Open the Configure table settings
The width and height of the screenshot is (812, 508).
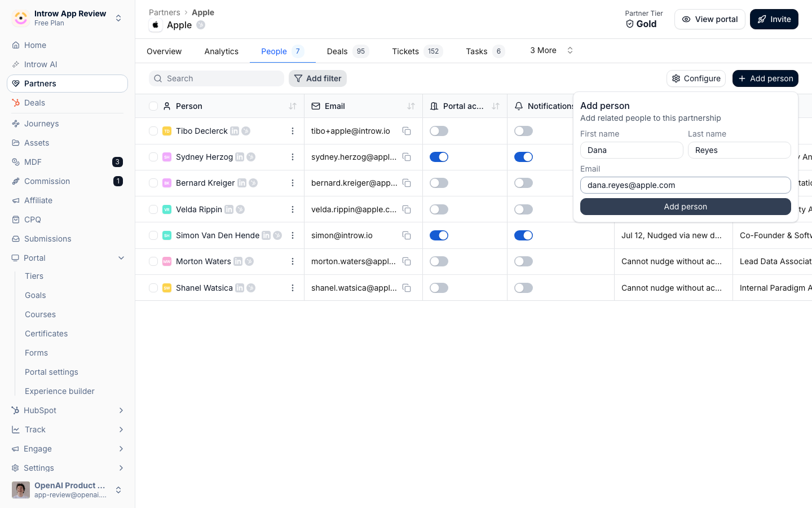pyautogui.click(x=696, y=78)
